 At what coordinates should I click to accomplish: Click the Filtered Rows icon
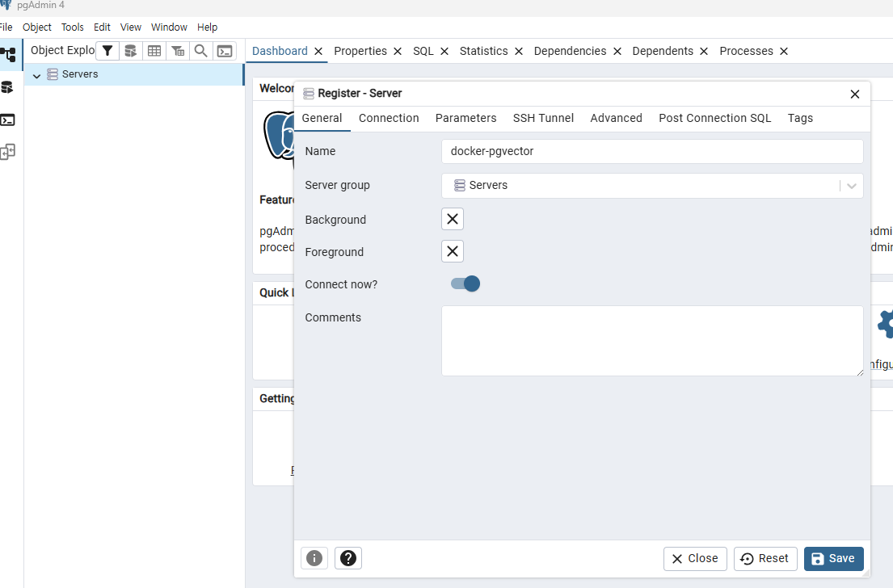tap(178, 51)
